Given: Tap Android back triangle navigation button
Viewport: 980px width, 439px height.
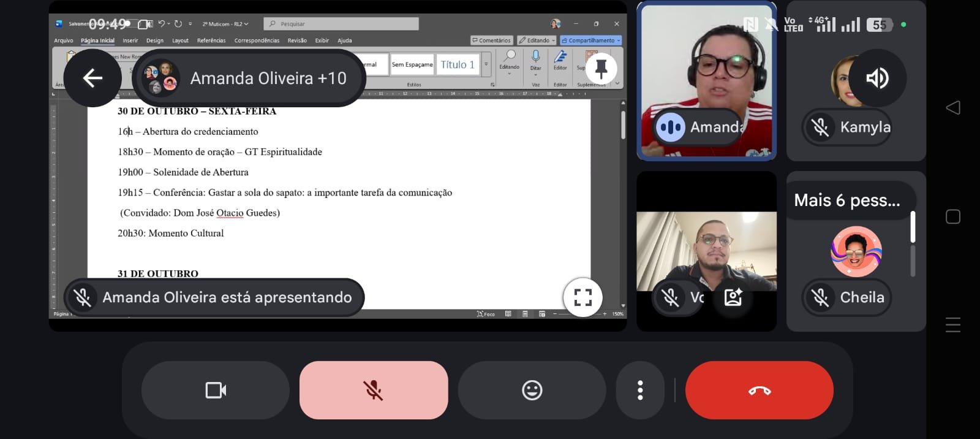Looking at the screenshot, I should point(953,108).
